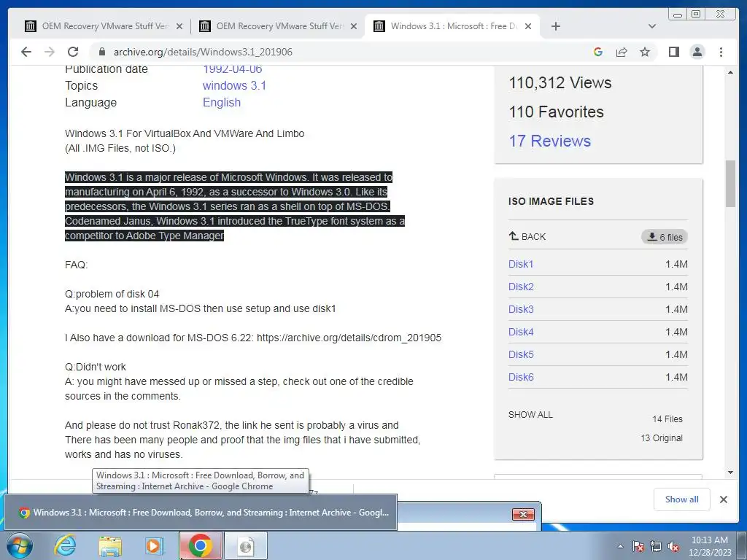Close the Windows 3.1 Microsoft tab
This screenshot has width=747, height=560.
(528, 26)
